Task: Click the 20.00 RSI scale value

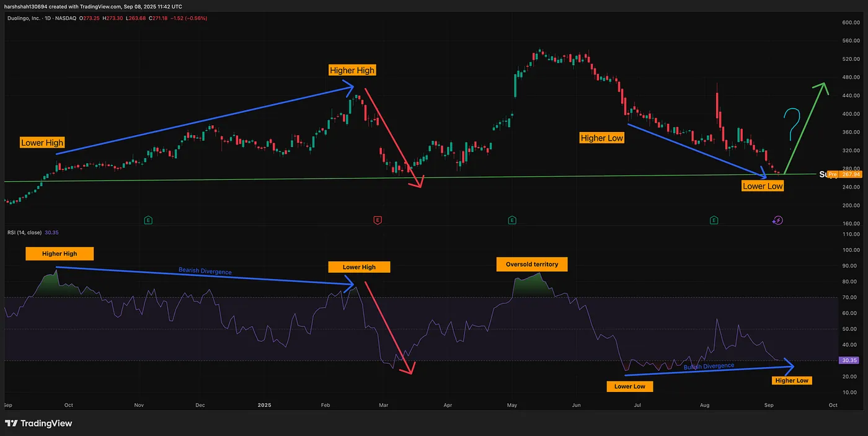Action: [850, 376]
